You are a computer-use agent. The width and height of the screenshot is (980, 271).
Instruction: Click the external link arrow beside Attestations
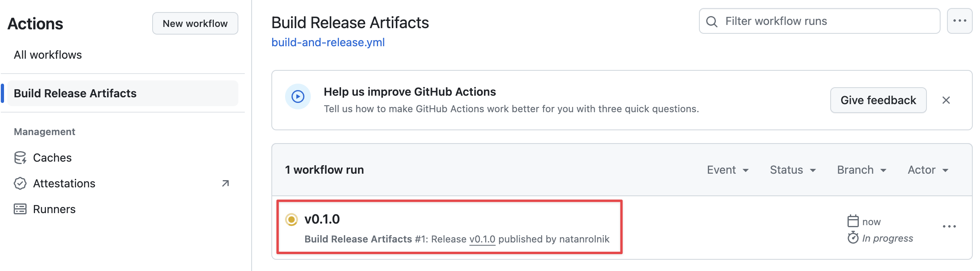click(225, 183)
